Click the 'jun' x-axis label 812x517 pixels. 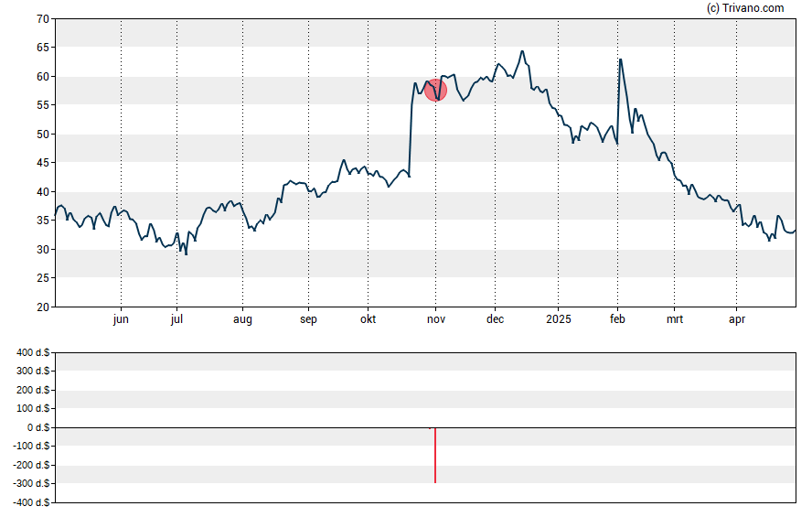tap(121, 319)
